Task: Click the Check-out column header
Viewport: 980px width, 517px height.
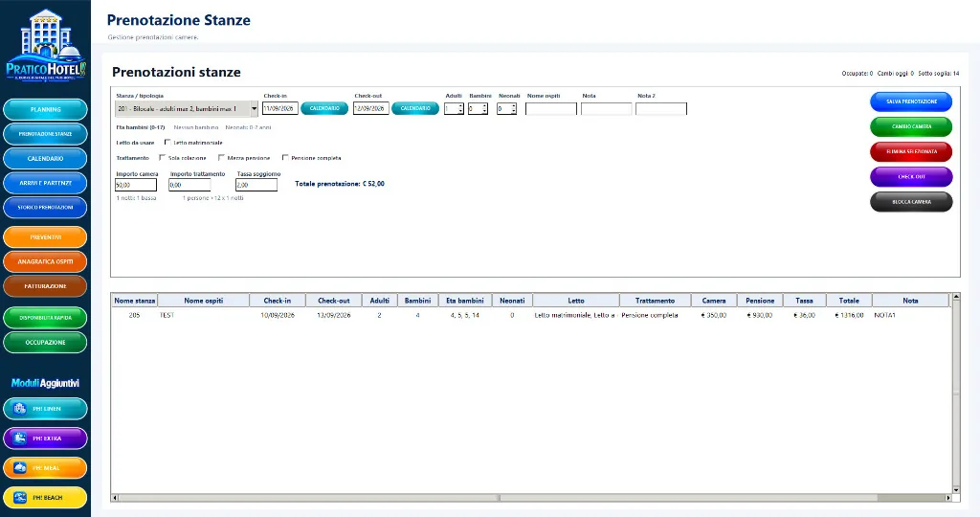Action: click(334, 301)
